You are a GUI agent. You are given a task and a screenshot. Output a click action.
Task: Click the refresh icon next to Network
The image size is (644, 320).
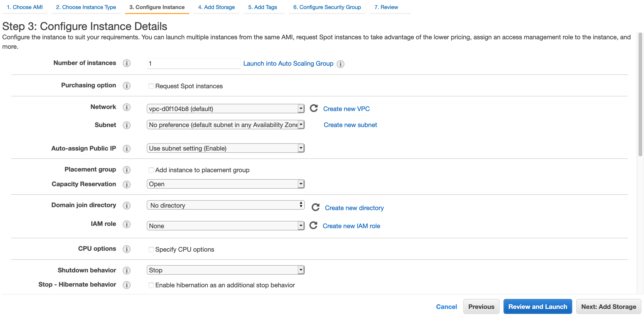pos(313,108)
